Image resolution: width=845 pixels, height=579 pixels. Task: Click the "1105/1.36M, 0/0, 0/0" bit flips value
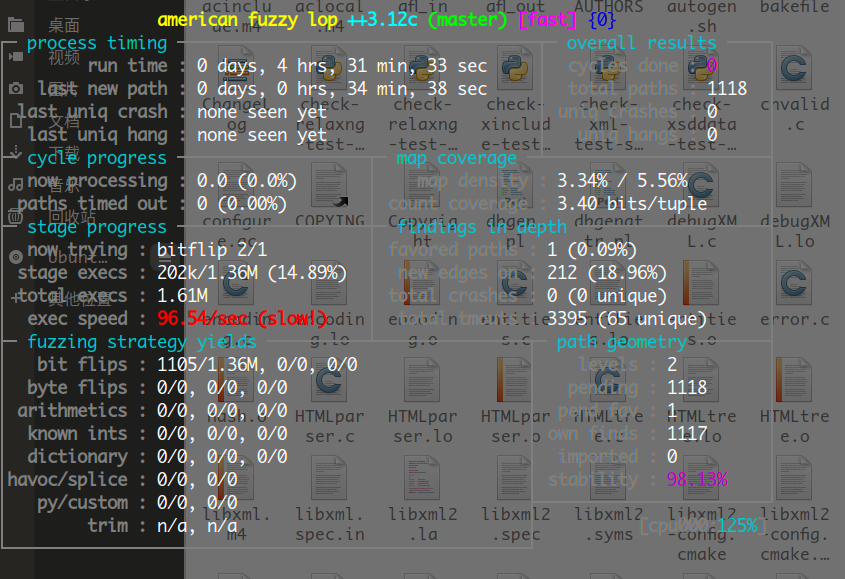coord(257,364)
